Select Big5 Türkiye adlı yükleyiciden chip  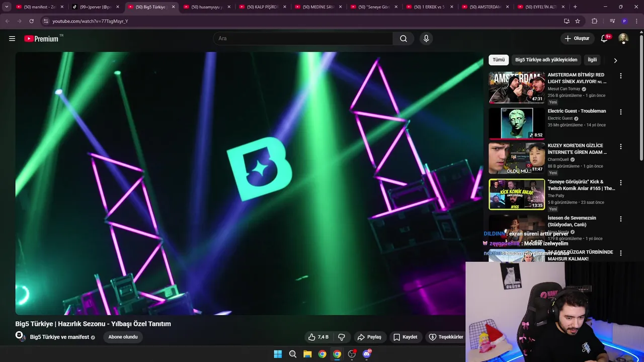(546, 60)
